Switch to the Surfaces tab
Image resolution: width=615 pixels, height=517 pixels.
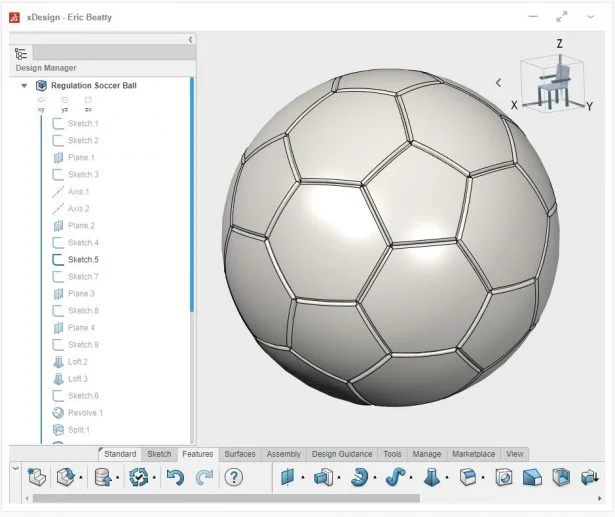click(x=239, y=454)
